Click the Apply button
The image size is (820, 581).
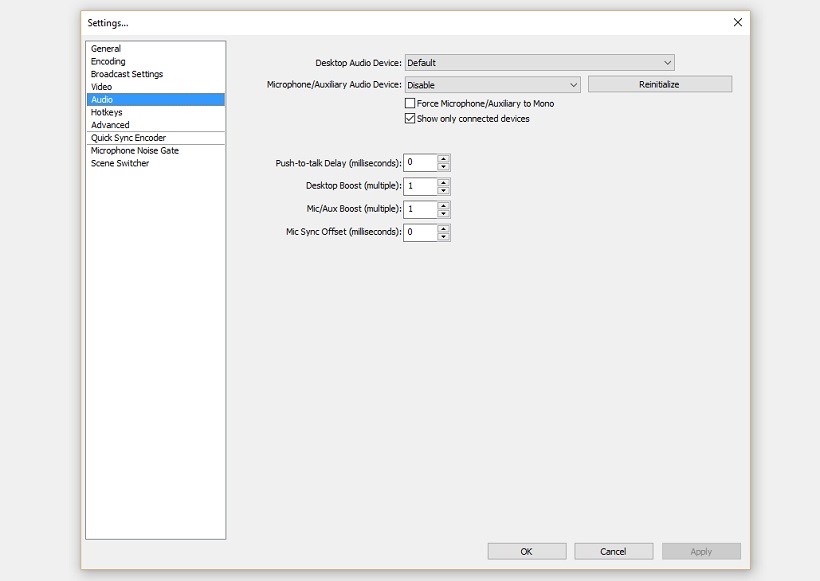(x=701, y=551)
